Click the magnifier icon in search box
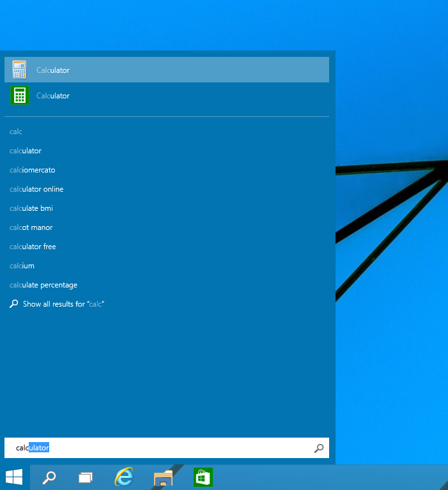This screenshot has height=490, width=448. pyautogui.click(x=319, y=448)
